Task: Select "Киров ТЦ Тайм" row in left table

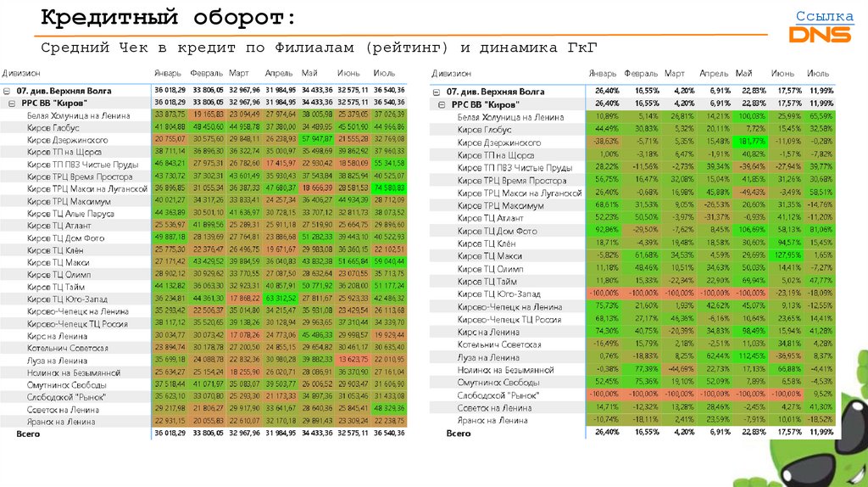Action: pos(203,287)
